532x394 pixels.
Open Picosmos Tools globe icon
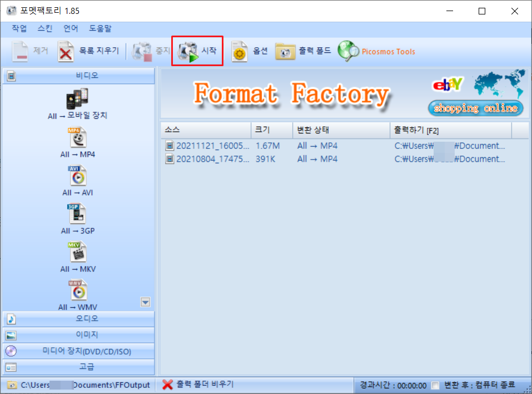point(348,51)
